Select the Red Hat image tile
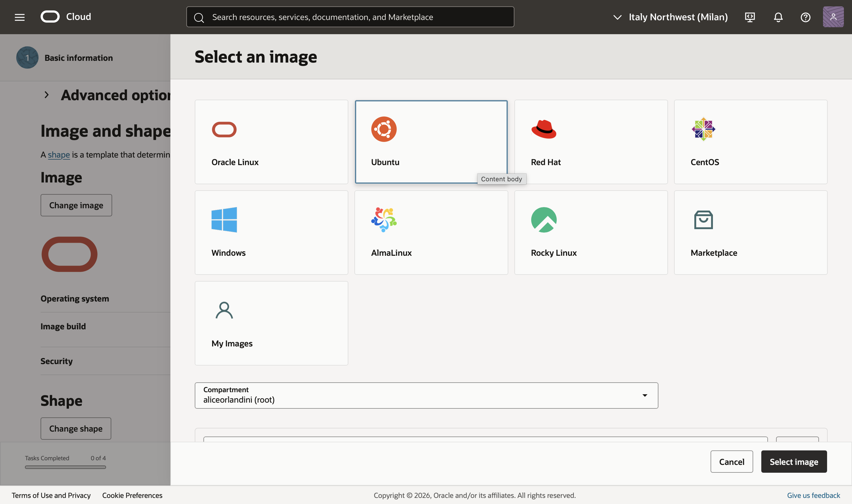 coord(591,142)
